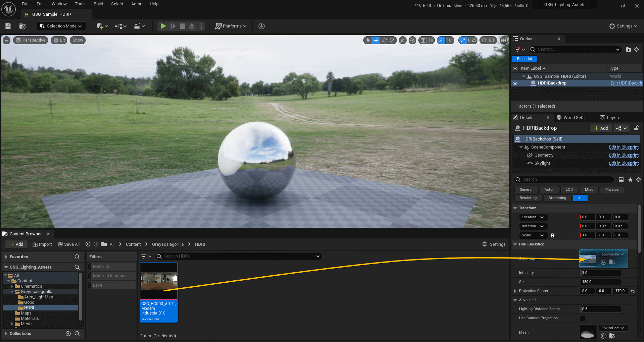Toggle world/local coordinate space icon
Image resolution: width=644 pixels, height=342 pixels.
[403, 40]
